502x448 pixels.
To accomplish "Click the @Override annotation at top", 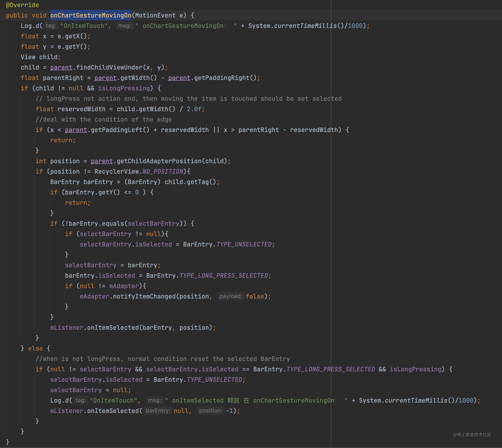I will pyautogui.click(x=22, y=5).
